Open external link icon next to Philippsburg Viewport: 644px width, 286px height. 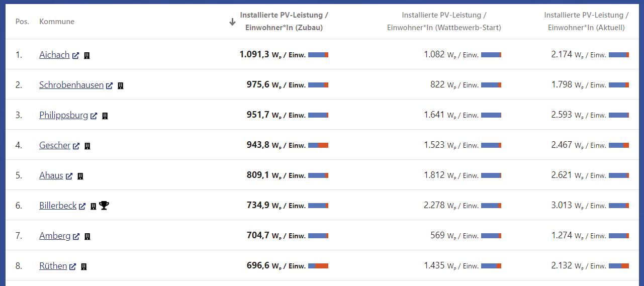(94, 116)
